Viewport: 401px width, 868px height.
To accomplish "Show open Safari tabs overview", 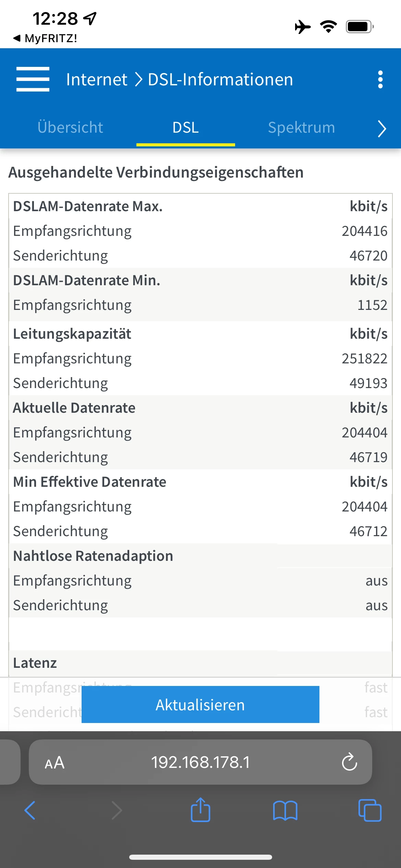I will coord(369,810).
